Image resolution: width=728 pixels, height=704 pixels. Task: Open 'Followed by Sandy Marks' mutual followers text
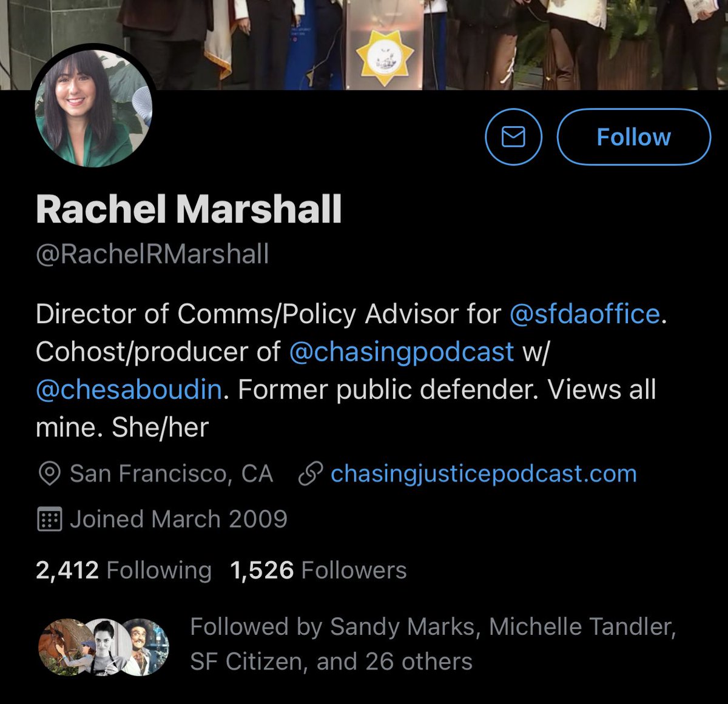point(433,644)
